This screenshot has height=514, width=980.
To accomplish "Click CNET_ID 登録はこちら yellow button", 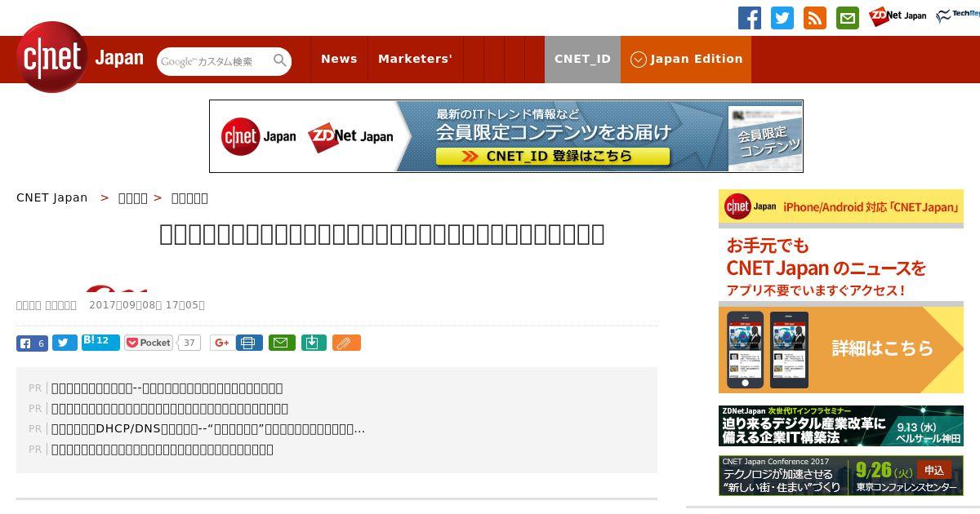I will (x=552, y=156).
